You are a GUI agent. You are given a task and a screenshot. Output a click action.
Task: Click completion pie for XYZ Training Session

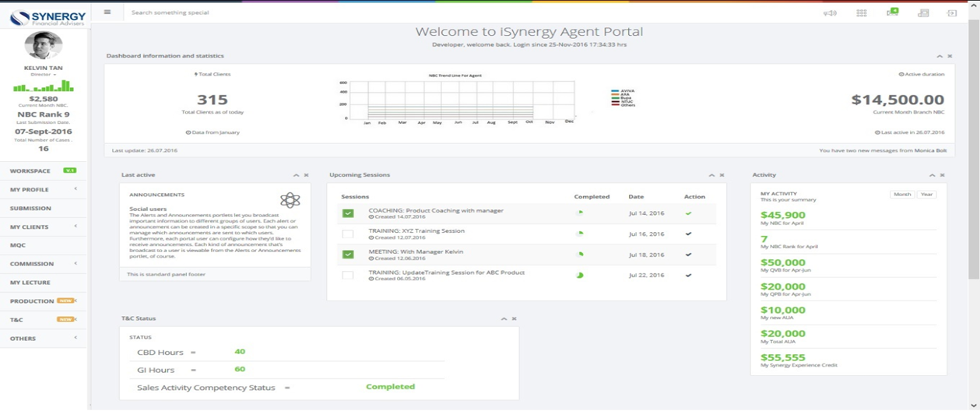point(579,234)
